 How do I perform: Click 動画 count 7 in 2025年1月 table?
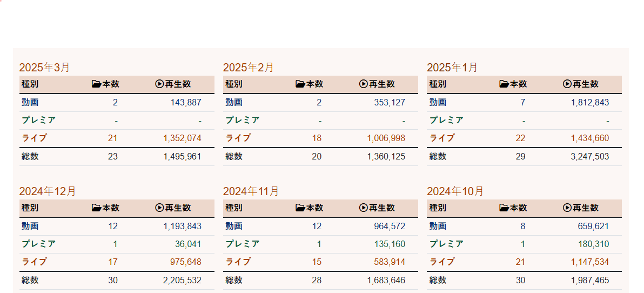point(523,102)
